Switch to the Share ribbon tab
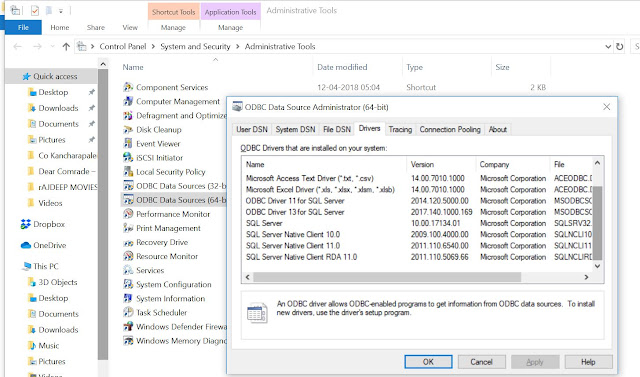640x377 pixels. tap(96, 27)
